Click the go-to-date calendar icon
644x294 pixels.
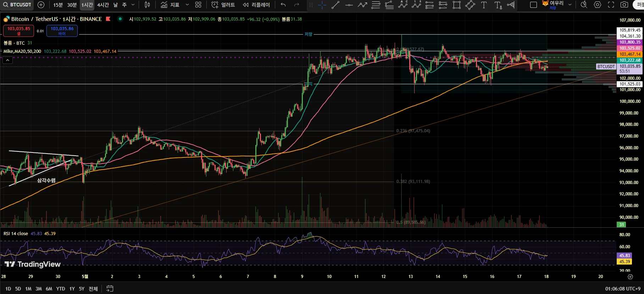pos(110,289)
